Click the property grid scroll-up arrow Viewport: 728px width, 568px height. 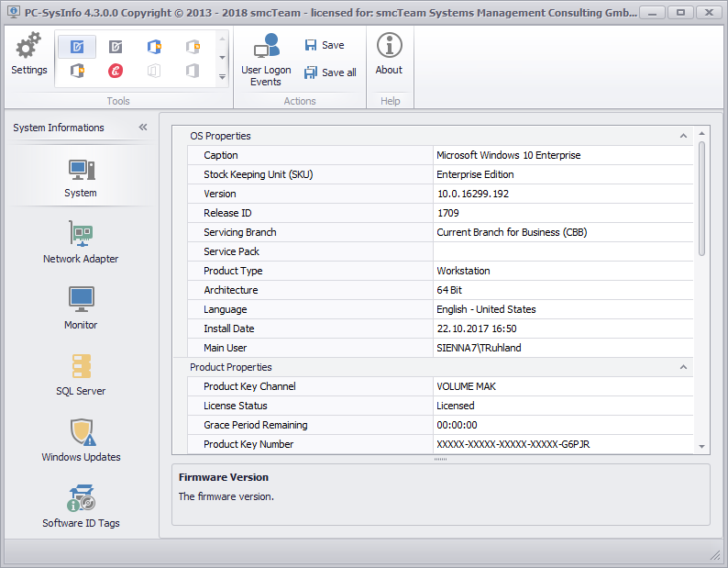point(701,133)
